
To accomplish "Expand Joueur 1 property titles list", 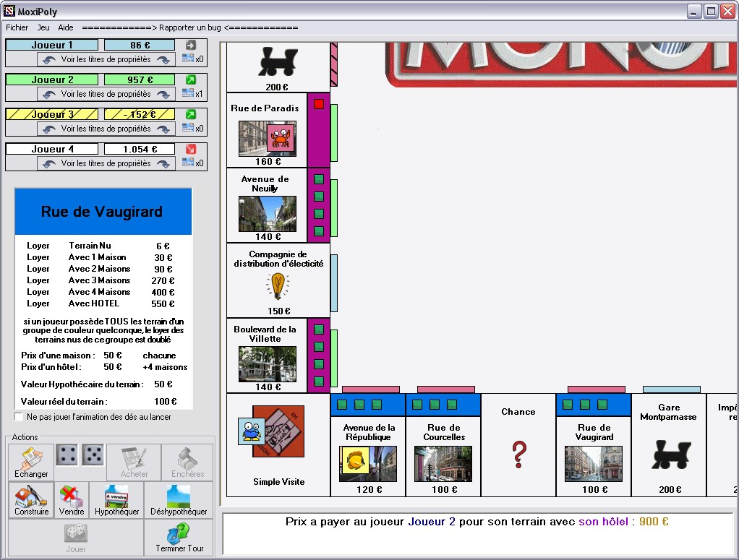I will (106, 59).
